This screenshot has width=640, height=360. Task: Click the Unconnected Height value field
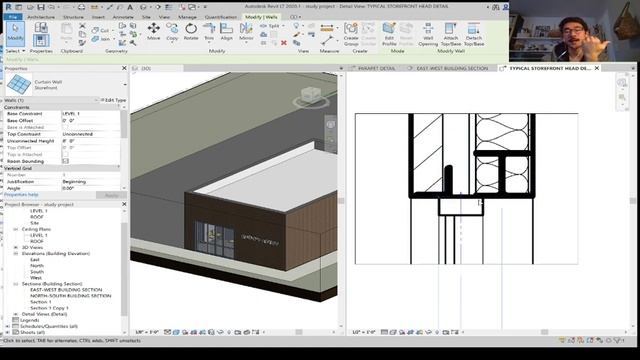click(90, 141)
